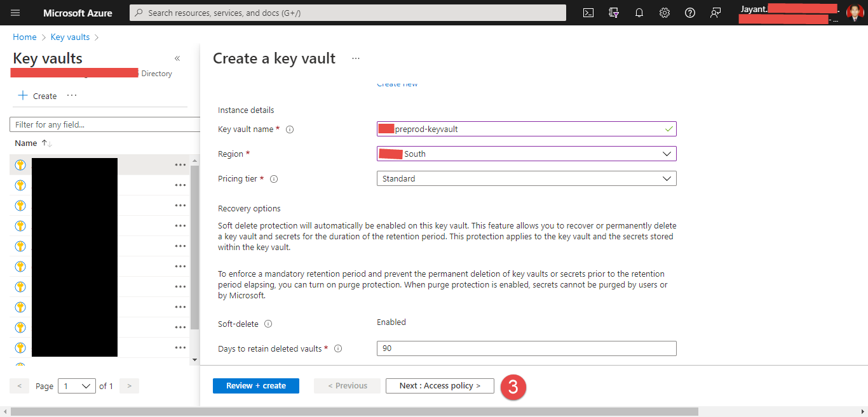The image size is (868, 417).
Task: Open the help question mark icon
Action: pyautogui.click(x=690, y=13)
